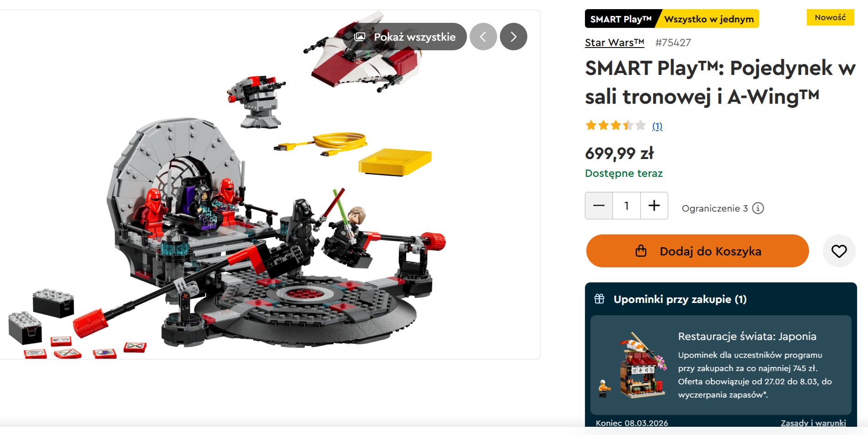Click the 'Nowość' badge
Image resolution: width=868 pixels, height=435 pixels.
(830, 17)
